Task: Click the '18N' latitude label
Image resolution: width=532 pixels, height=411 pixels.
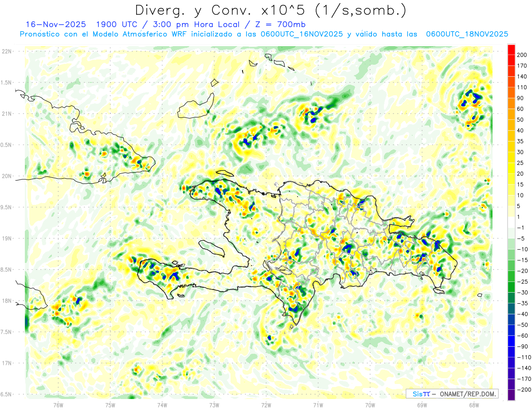Action: (7, 301)
